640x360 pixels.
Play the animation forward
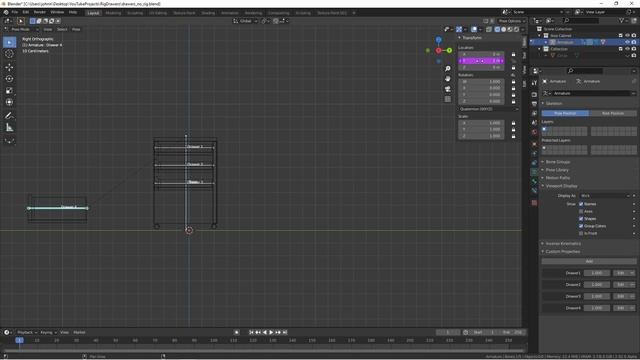click(271, 332)
